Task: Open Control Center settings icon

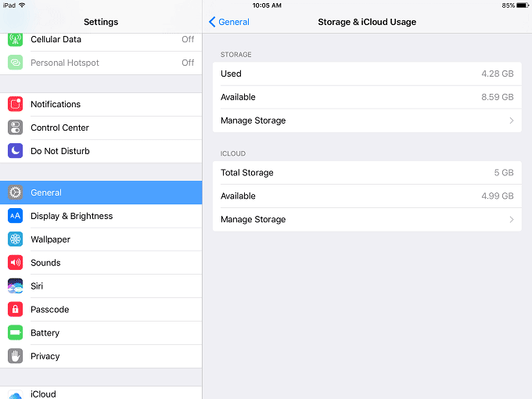Action: [16, 128]
